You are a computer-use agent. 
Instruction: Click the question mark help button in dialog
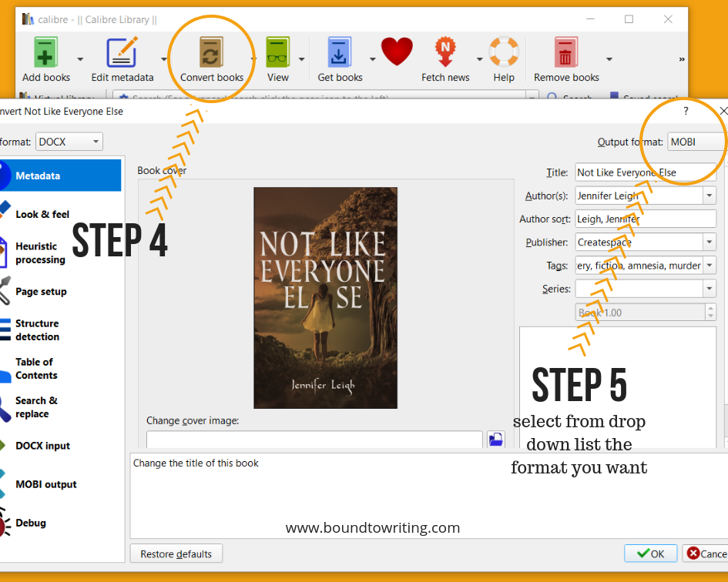pyautogui.click(x=686, y=111)
